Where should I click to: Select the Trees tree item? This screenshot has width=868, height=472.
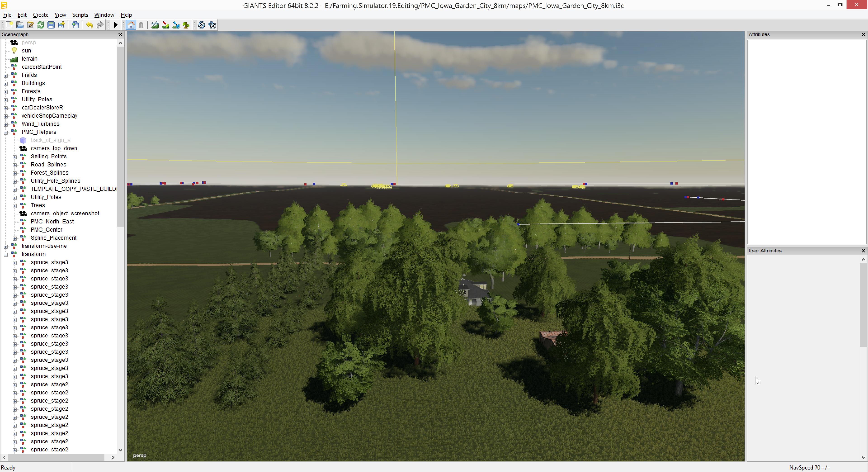tap(38, 205)
